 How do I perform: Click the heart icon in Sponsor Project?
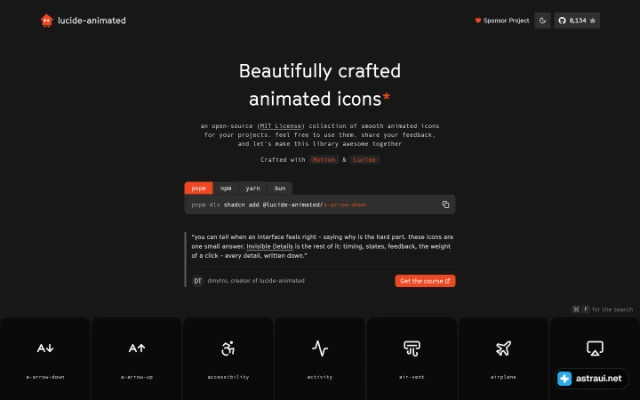coord(478,20)
